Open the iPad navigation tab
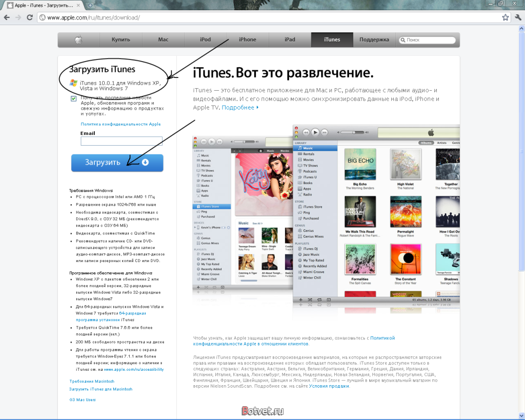 pos(290,39)
